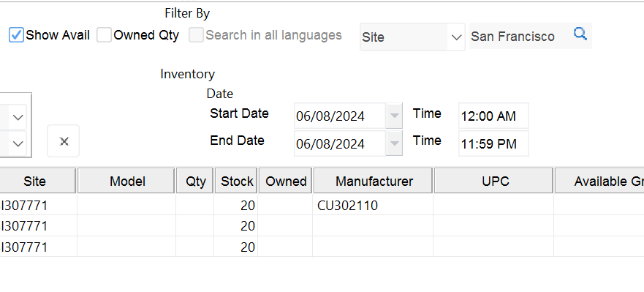
Task: Click the San Francisco filter text field
Action: (520, 36)
